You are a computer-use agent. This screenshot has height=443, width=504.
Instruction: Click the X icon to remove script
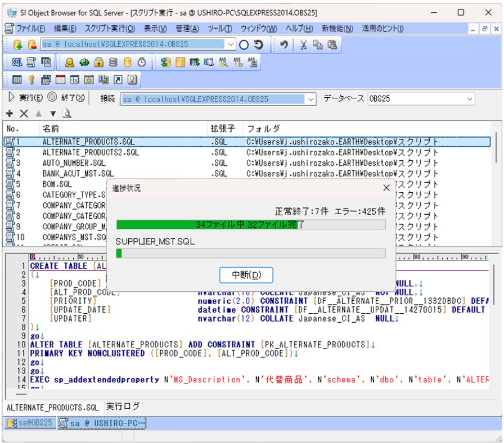24,114
